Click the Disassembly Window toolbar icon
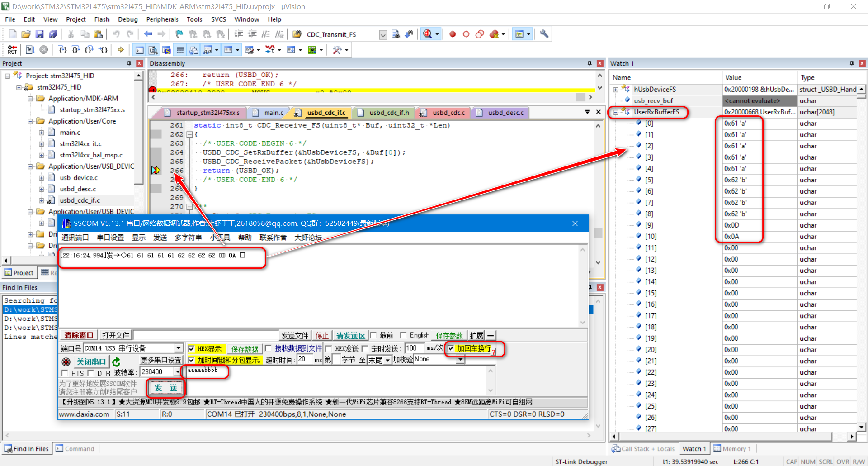Image resolution: width=868 pixels, height=466 pixels. [x=153, y=50]
